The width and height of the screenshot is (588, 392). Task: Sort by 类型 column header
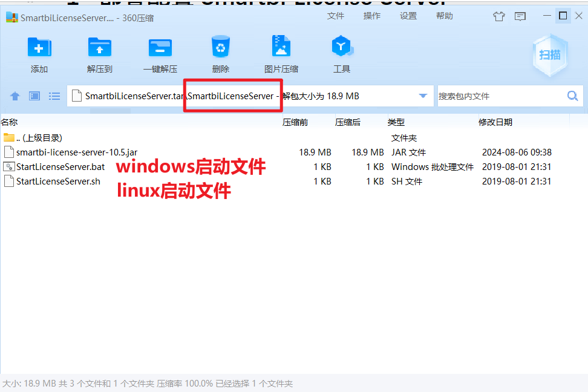point(396,122)
